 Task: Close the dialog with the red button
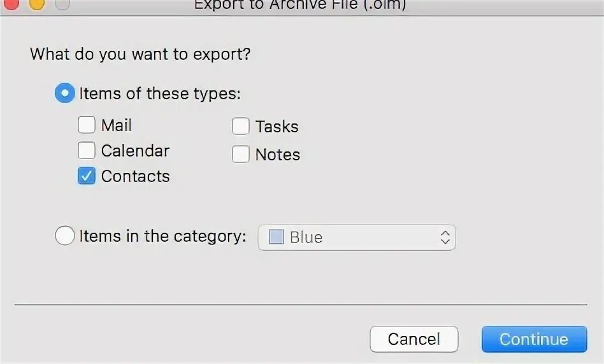point(10,3)
